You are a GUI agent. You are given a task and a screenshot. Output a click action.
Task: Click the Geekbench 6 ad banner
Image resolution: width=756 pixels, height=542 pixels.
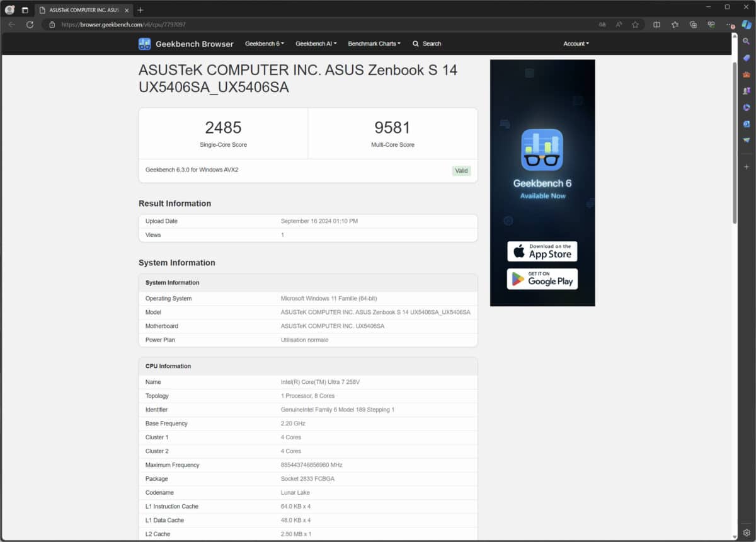[x=542, y=183]
